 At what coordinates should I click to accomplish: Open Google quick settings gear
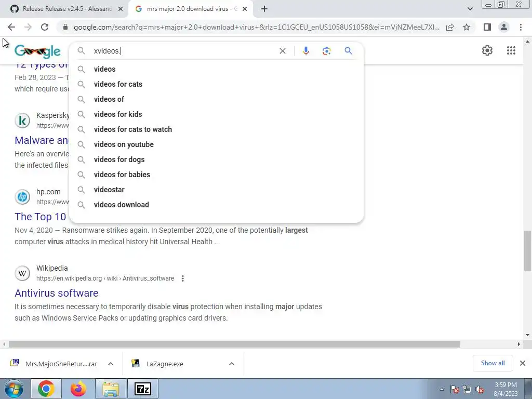(x=487, y=50)
